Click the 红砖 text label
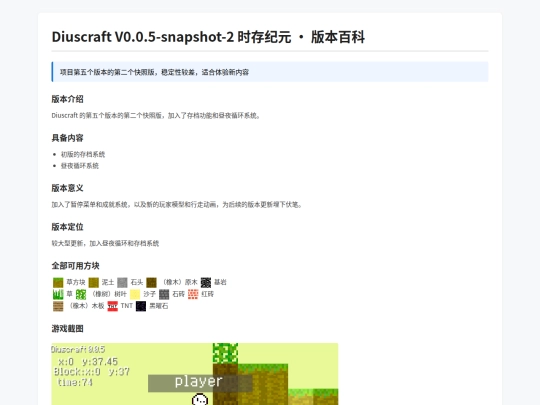The height and width of the screenshot is (405, 540). tap(208, 294)
